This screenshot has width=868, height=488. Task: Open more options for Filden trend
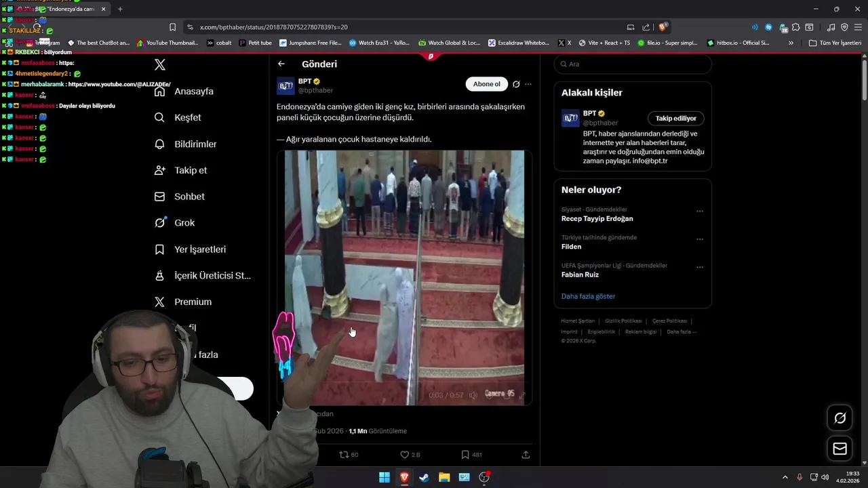700,239
